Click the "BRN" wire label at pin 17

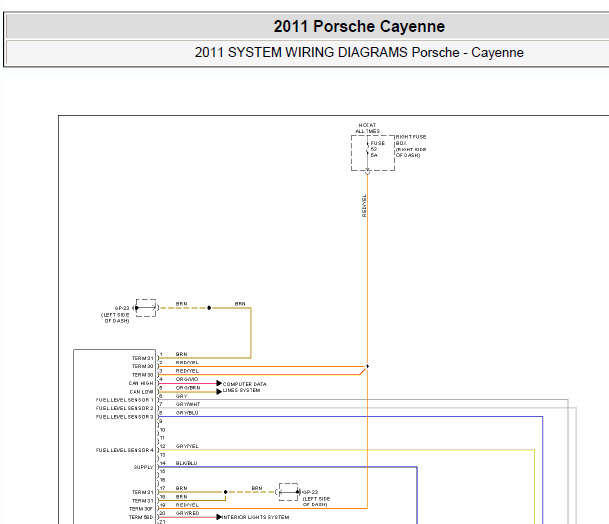[x=181, y=488]
